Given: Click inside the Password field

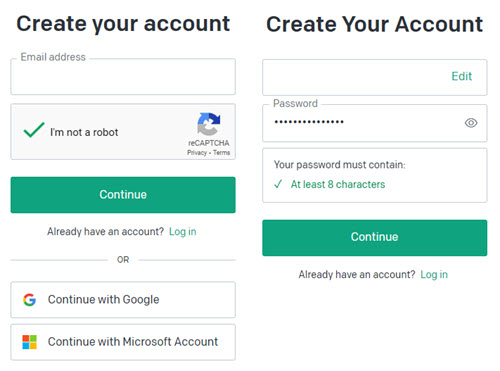Looking at the screenshot, I should tap(375, 123).
